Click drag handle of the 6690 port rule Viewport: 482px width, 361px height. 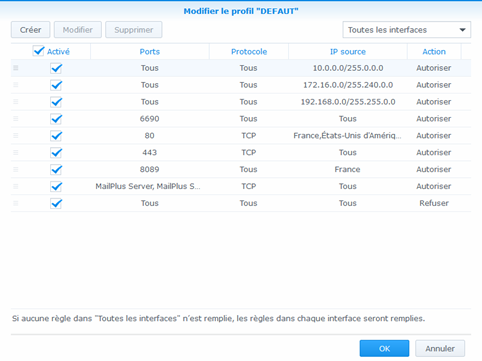[16, 119]
